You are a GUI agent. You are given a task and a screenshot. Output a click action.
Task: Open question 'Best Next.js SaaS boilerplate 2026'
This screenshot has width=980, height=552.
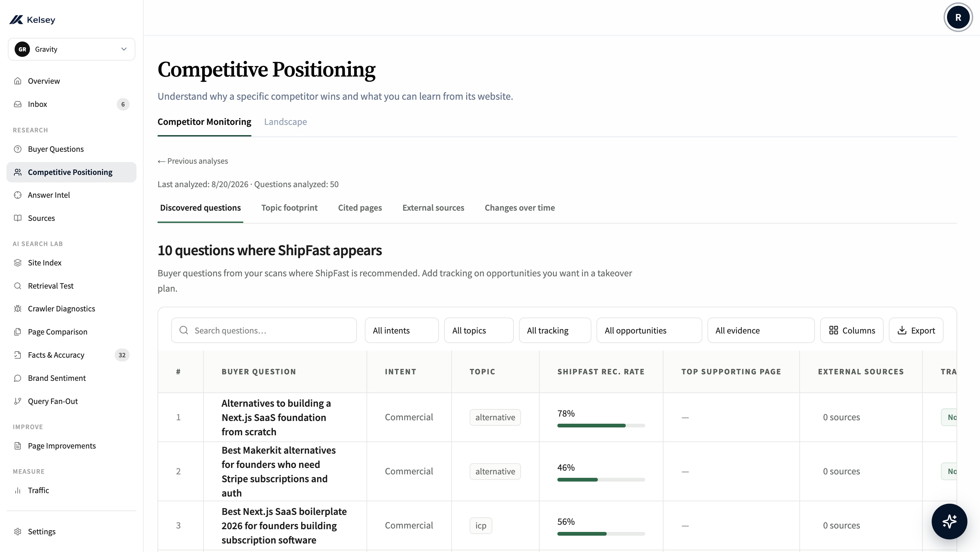[284, 526]
